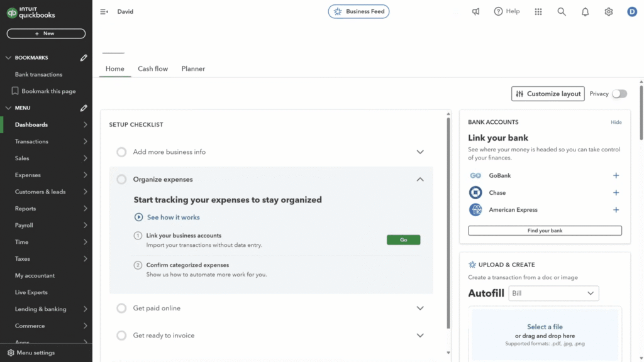Check the Get paid online circle
The width and height of the screenshot is (644, 362).
[121, 308]
